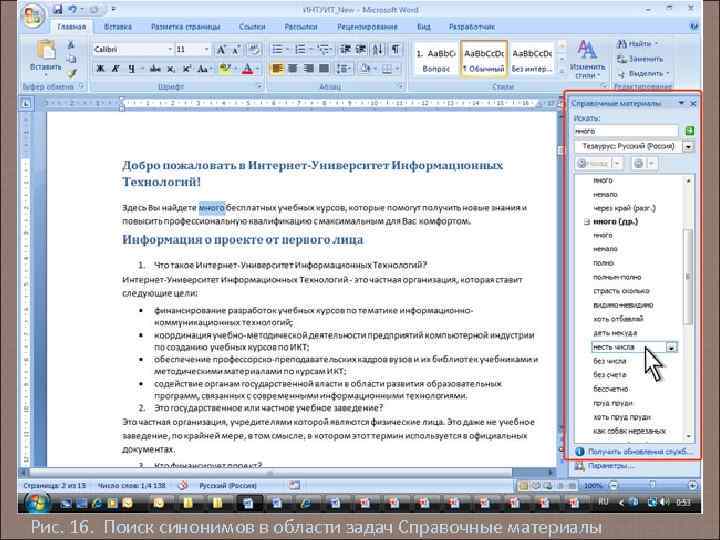Screen dimensions: 720x540
Task: Open the font size 11 dropdown
Action: coord(207,49)
